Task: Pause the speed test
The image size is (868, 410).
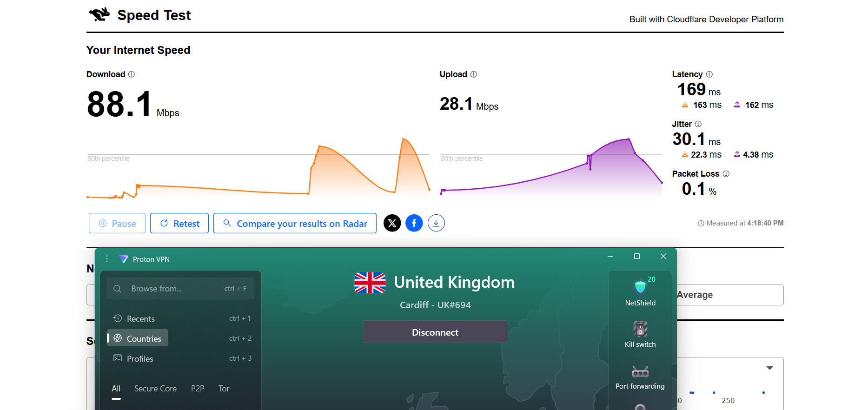Action: (x=117, y=224)
